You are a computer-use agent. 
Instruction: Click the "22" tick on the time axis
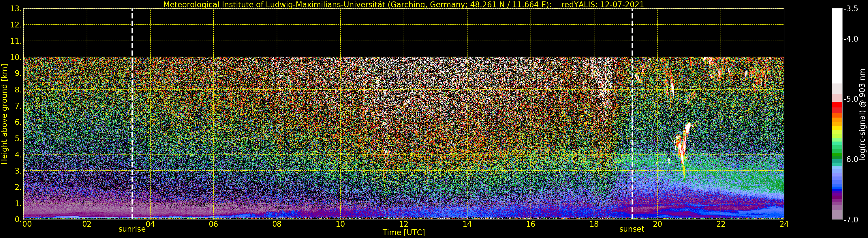point(721,224)
